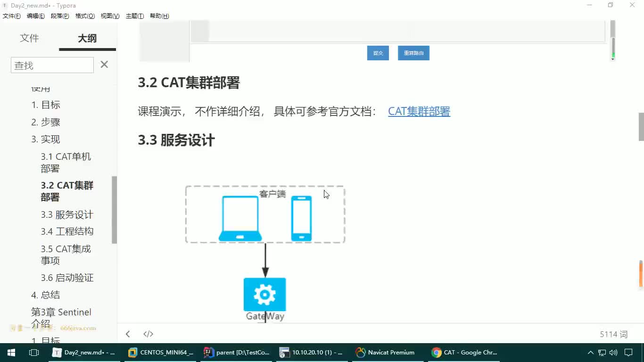
Task: Go to outline item 3.1 CAT单机部署
Action: (x=66, y=163)
